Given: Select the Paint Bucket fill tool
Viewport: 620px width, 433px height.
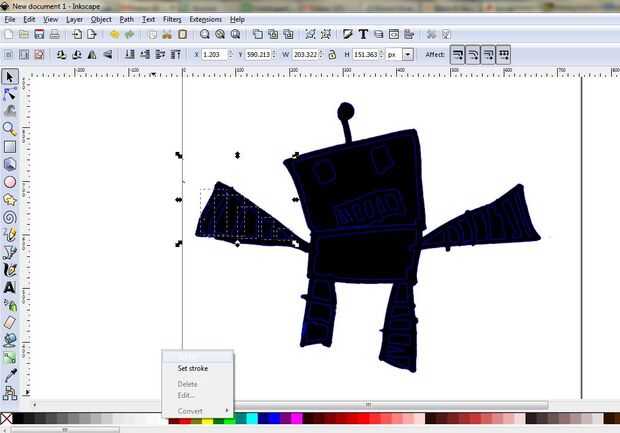Looking at the screenshot, I should (10, 340).
